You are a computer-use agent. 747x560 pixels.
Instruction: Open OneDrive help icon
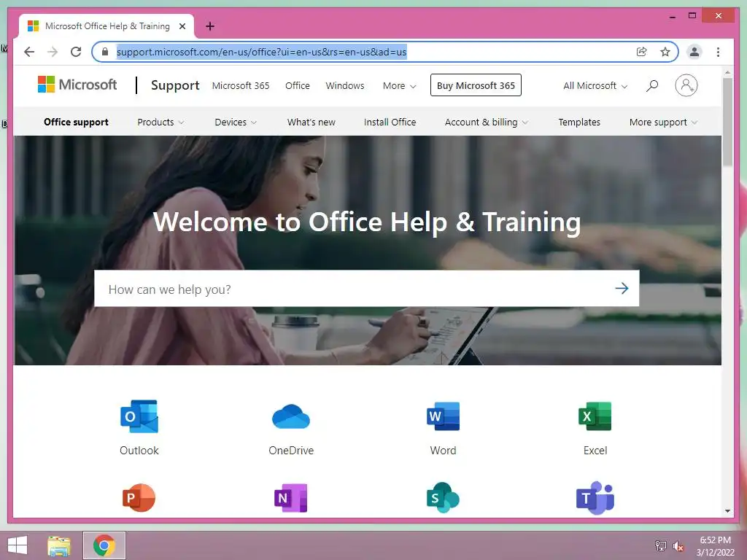point(290,416)
